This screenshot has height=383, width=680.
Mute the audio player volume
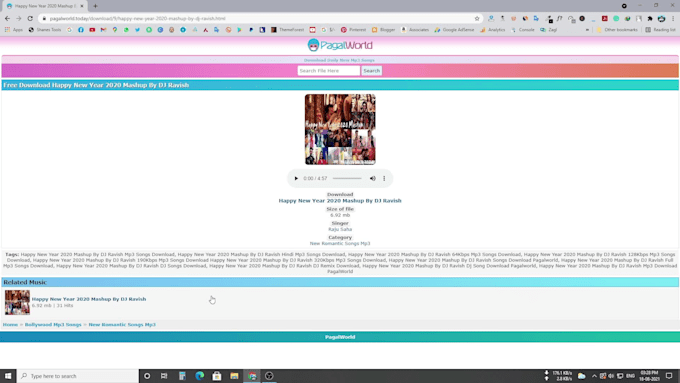pos(373,178)
